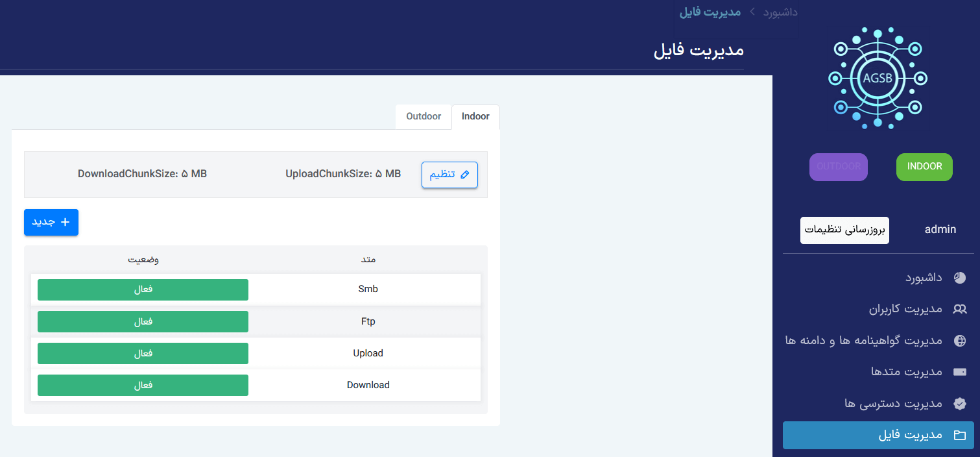Click the dashboard pie chart icon
The height and width of the screenshot is (457, 980).
coord(959,278)
